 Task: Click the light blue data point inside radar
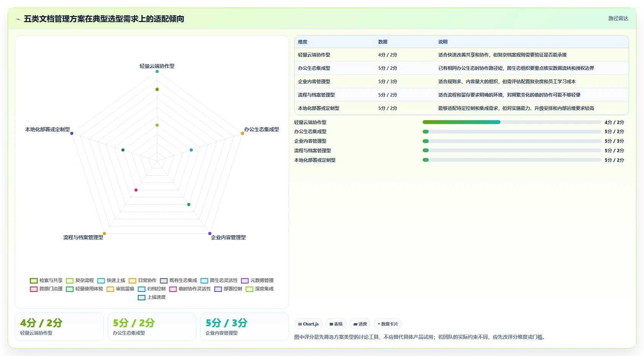point(191,150)
